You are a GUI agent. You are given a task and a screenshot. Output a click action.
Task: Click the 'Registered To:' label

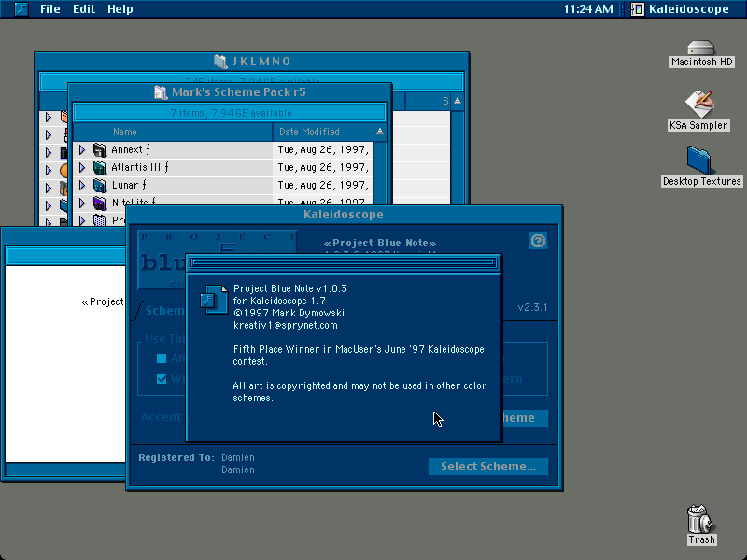[176, 457]
